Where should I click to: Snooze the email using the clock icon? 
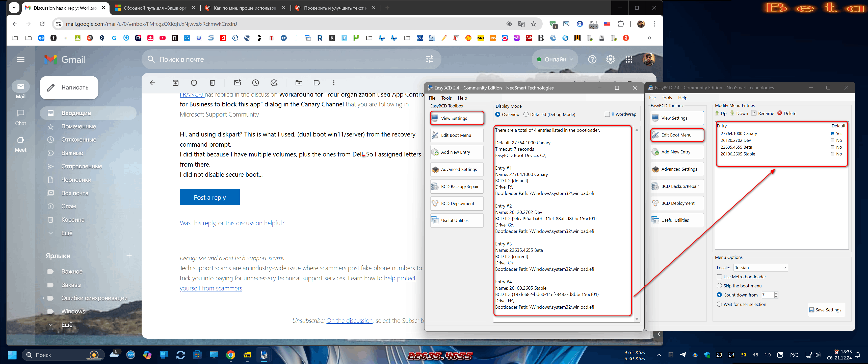coord(255,83)
